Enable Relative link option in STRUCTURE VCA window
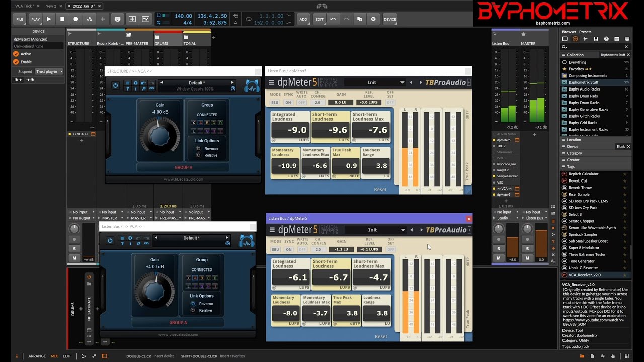644x362 pixels. click(198, 155)
